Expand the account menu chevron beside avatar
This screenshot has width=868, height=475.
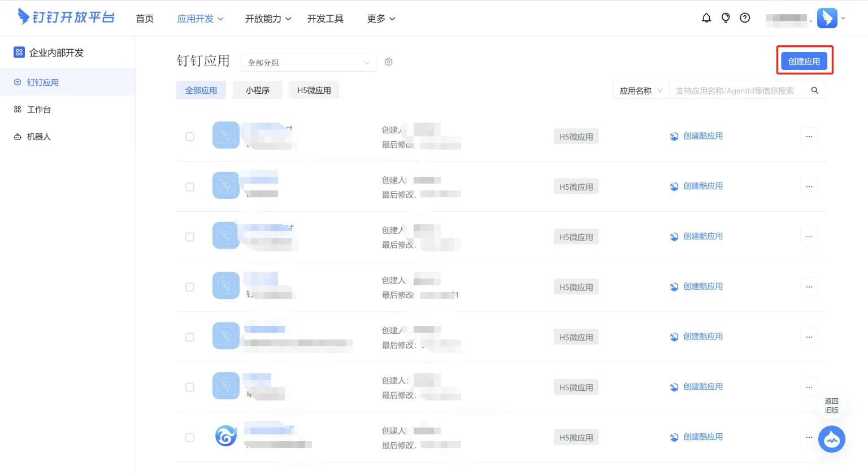point(843,18)
